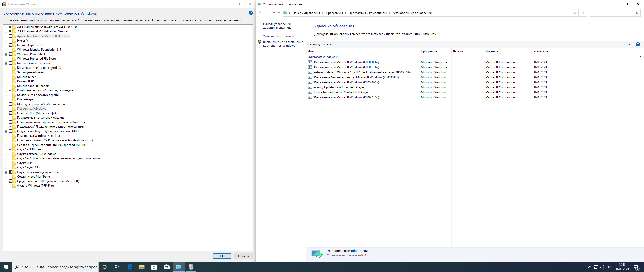Open Удаление программы link
This screenshot has width=644, height=272.
278,36
